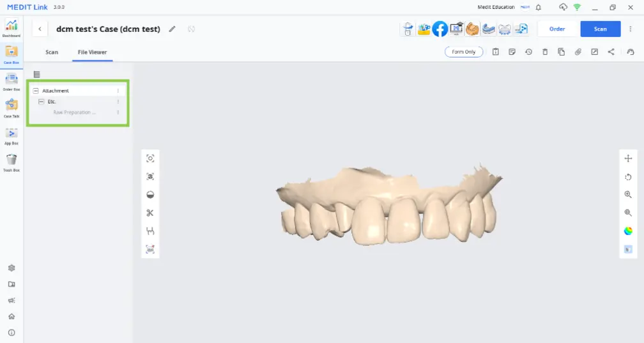Screen dimensions: 644x343
Task: Launch the yellow box app icon
Action: pyautogui.click(x=424, y=29)
